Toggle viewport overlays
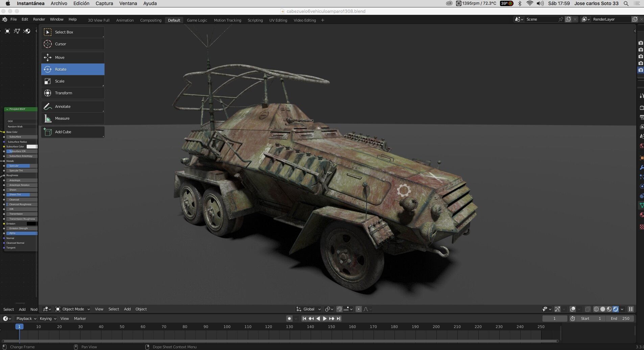Viewport: 644px width, 350px height. point(573,309)
